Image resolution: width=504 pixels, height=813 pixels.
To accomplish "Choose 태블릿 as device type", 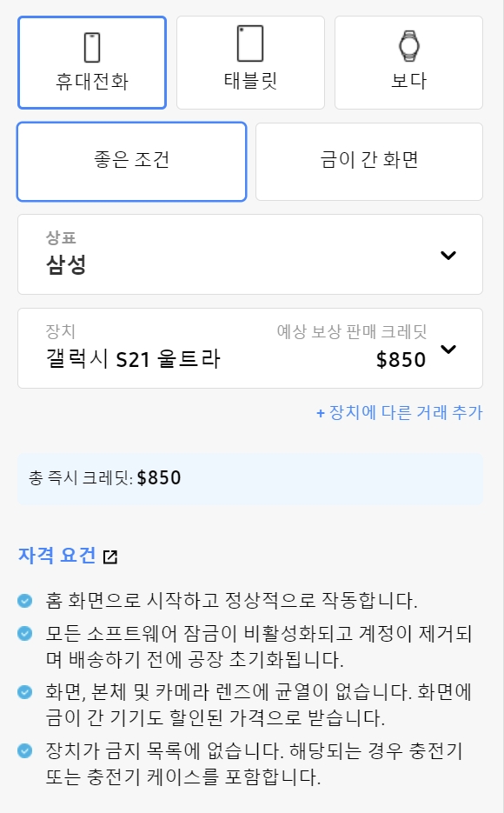I will (251, 63).
